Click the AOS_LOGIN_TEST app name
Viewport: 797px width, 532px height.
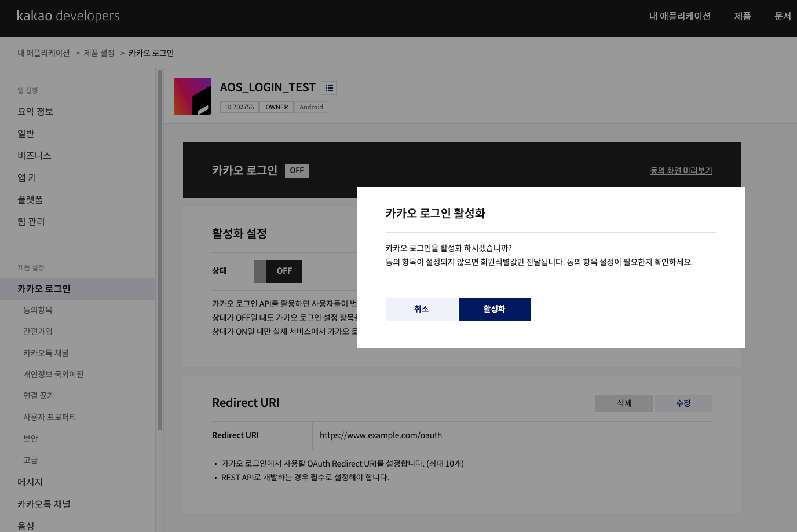[x=268, y=87]
